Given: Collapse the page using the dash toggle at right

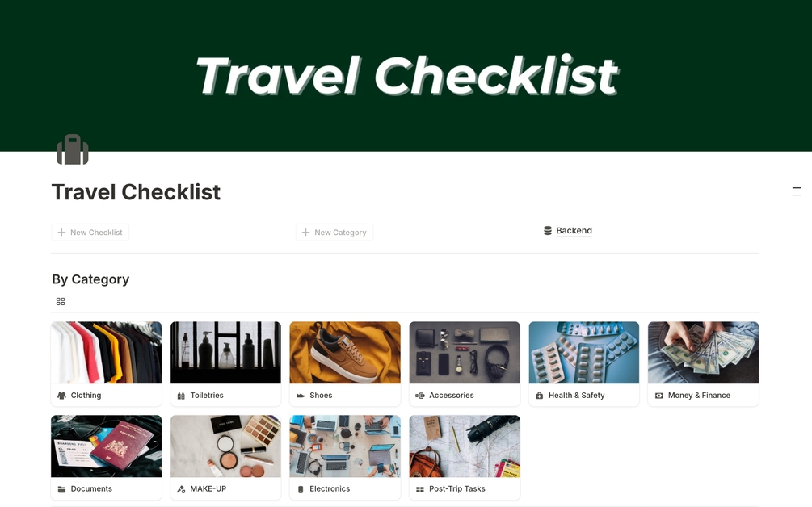Looking at the screenshot, I should pyautogui.click(x=797, y=188).
